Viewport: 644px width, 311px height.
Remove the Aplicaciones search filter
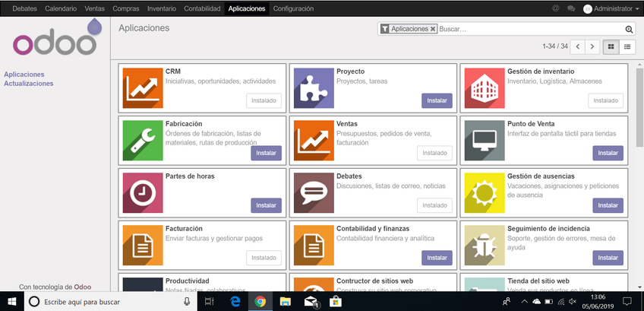(x=432, y=29)
